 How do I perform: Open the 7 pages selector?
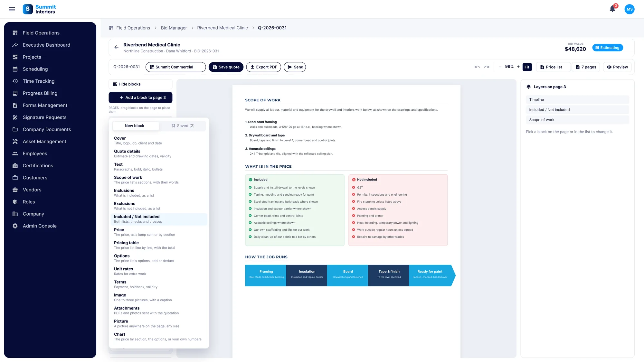586,67
